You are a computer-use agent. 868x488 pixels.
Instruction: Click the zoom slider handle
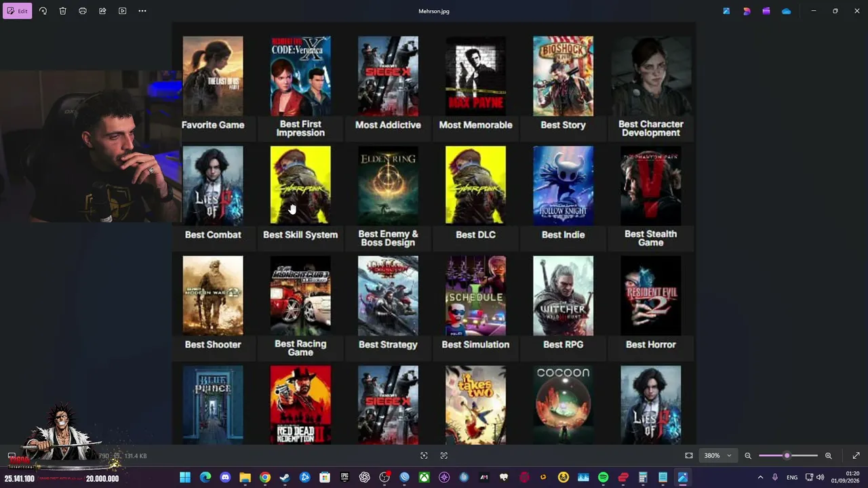click(787, 455)
